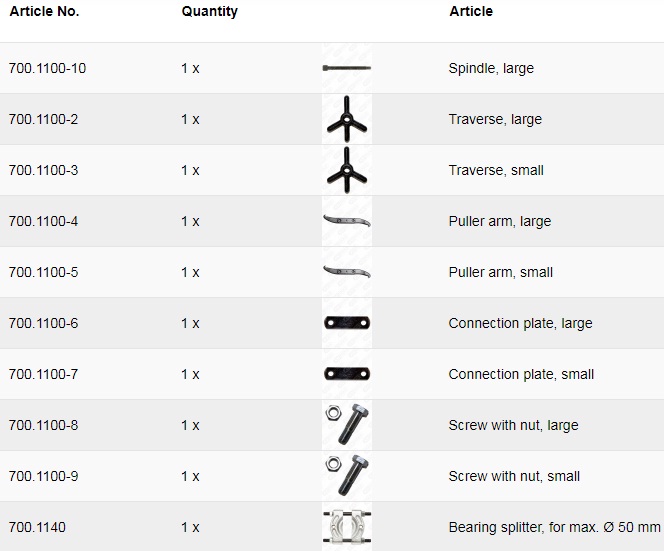Select the "Puller arm, small" text
Screen dimensions: 664x551
(500, 272)
